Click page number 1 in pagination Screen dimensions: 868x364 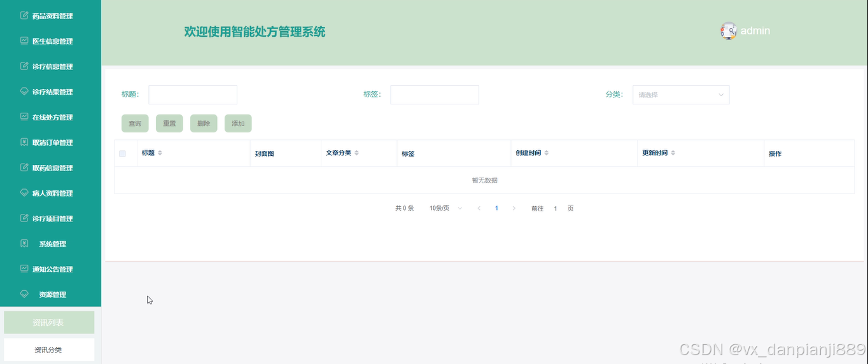tap(496, 208)
